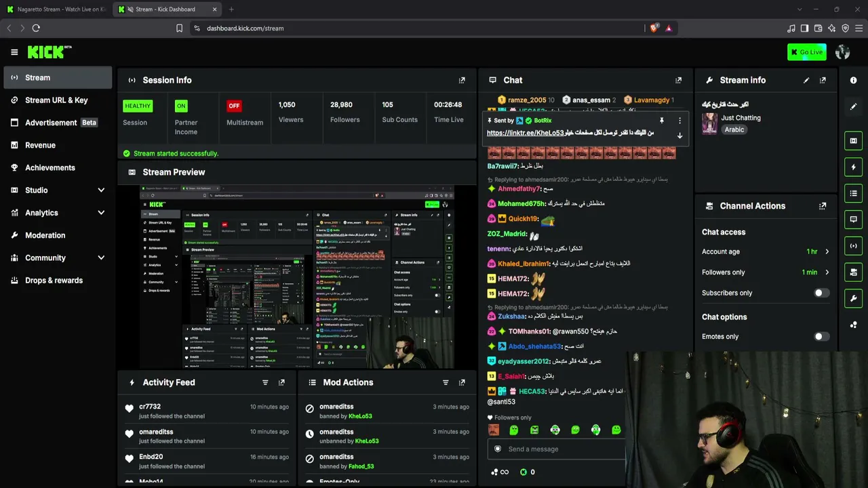This screenshot has width=868, height=488.
Task: Open a new browser tab
Action: pos(231,9)
